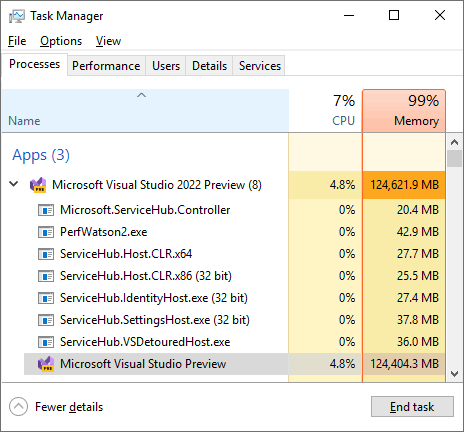This screenshot has height=432, width=464.
Task: Click the ServiceHub.Host.CLR.x64 process icon
Action: 46,254
